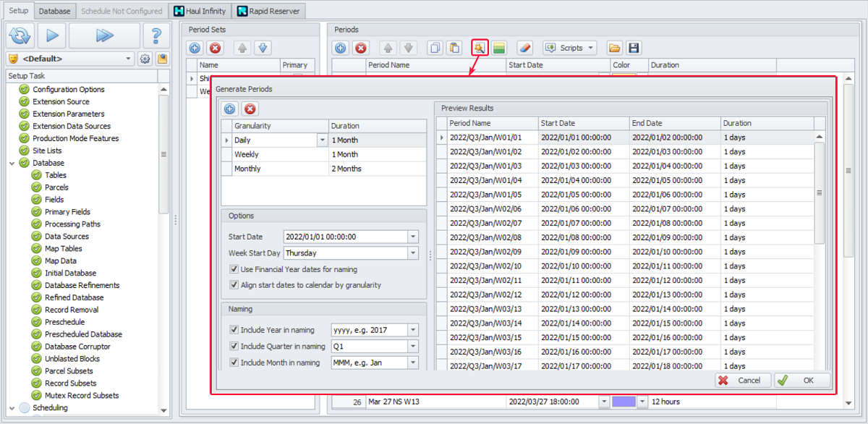
Task: Click the green colour-bands icon in Periods toolbar
Action: point(499,48)
